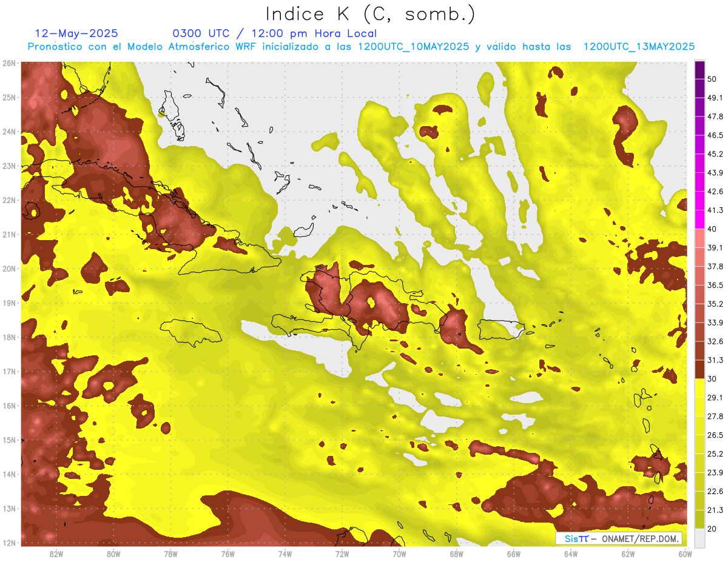Screen dimensions: 728x562
Task: Click the latitude label "14N"
Action: [9, 474]
